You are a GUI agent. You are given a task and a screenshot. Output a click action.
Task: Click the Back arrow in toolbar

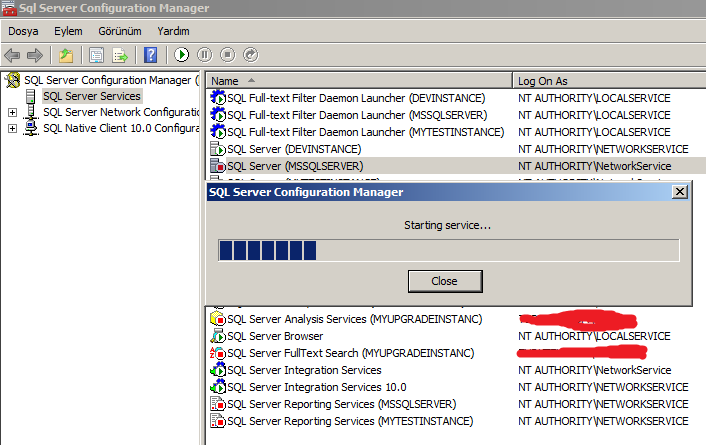click(13, 55)
